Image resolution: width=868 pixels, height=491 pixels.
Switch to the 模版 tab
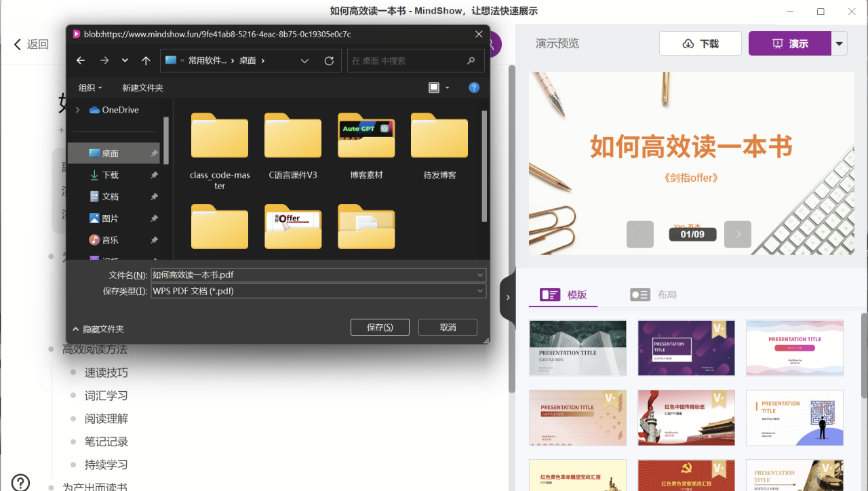(x=563, y=294)
